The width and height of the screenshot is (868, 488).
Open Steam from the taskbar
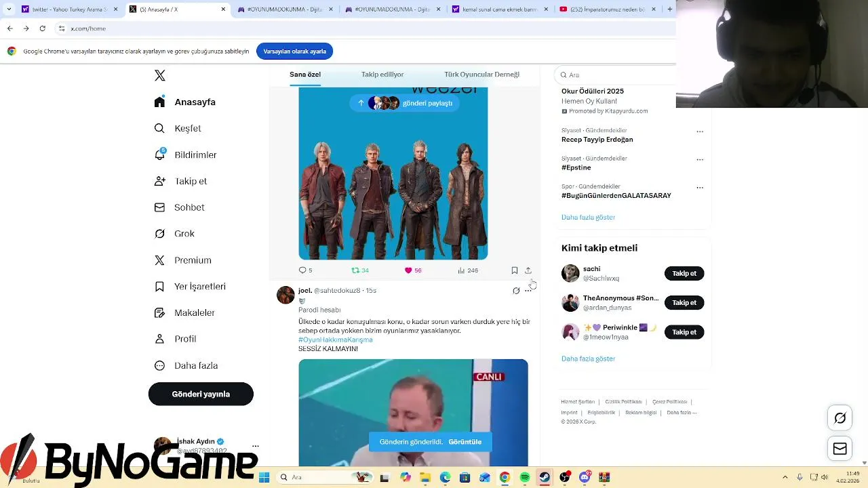[545, 477]
